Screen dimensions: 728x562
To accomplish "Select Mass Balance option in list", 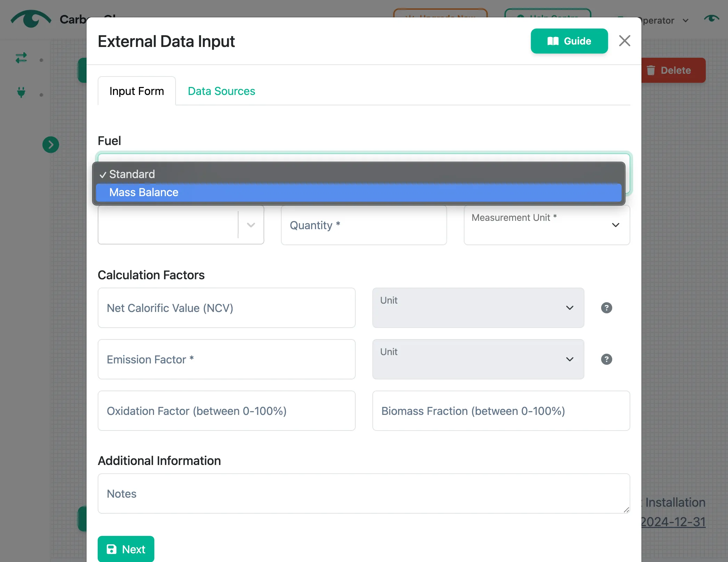I will point(358,192).
